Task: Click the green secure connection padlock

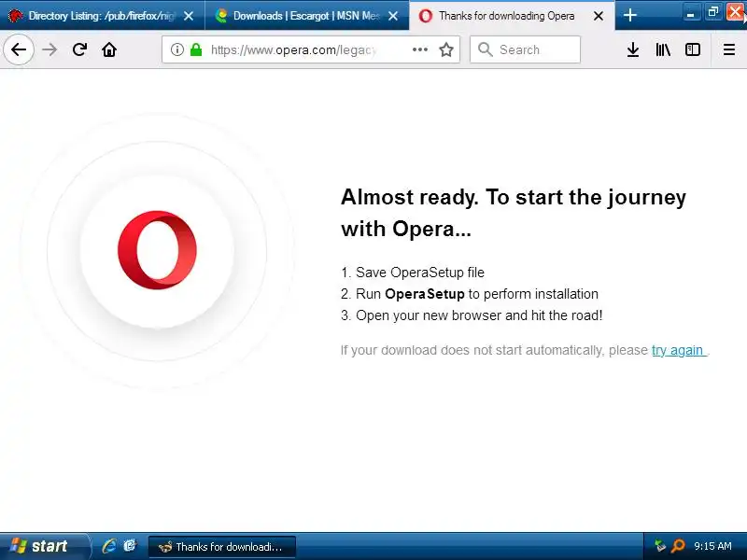Action: coord(196,49)
